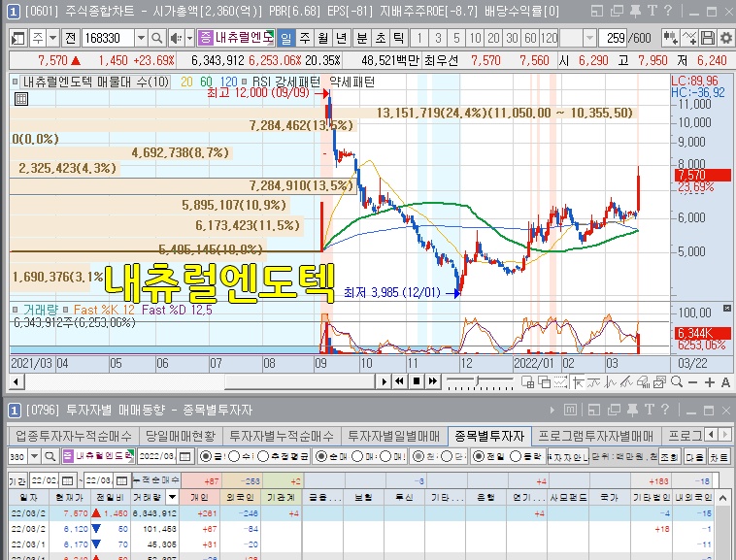
Task: Click the expand arrow in investor window title bar
Action: click(552, 411)
